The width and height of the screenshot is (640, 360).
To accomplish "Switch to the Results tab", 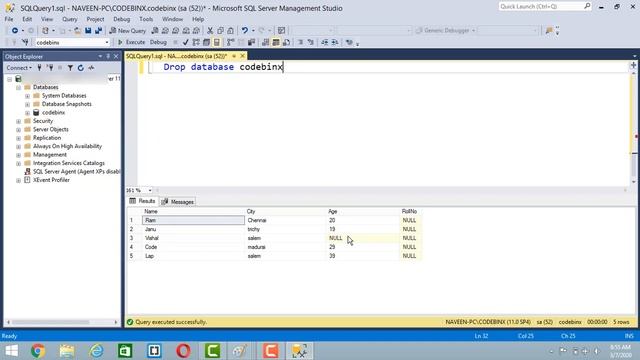I will [142, 201].
